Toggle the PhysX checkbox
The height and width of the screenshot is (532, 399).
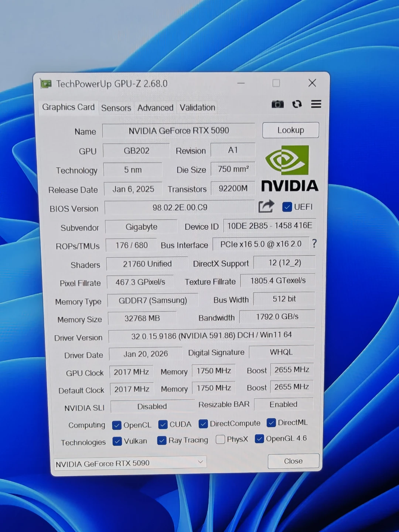221,439
